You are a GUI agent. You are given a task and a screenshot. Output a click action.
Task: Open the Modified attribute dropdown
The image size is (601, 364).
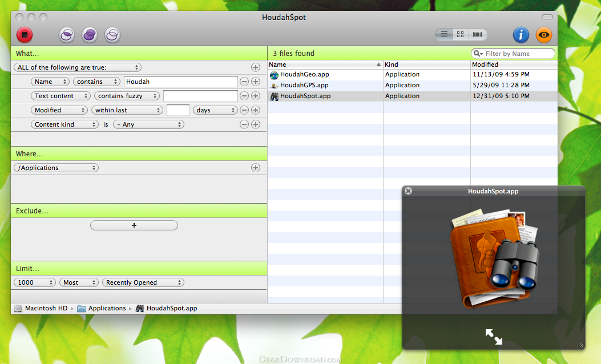59,110
